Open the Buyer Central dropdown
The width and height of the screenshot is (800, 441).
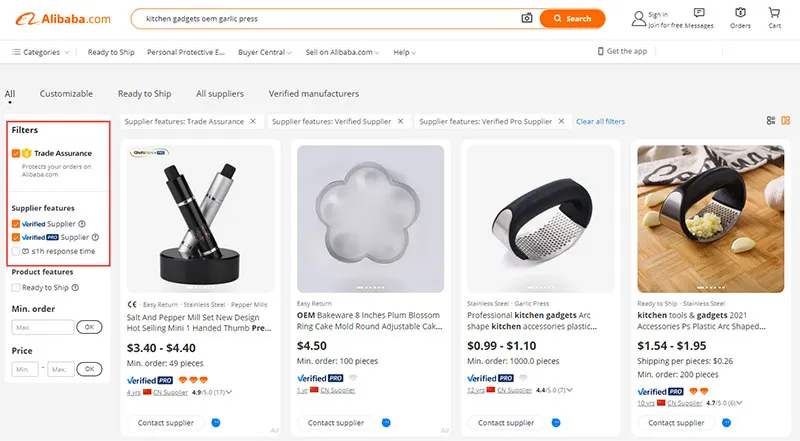click(x=264, y=52)
